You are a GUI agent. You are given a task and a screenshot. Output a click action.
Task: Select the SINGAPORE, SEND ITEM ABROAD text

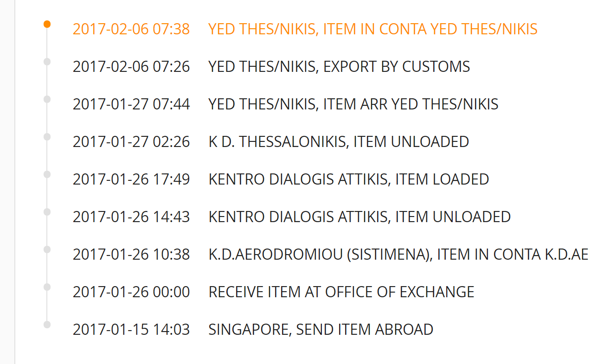coord(321,330)
